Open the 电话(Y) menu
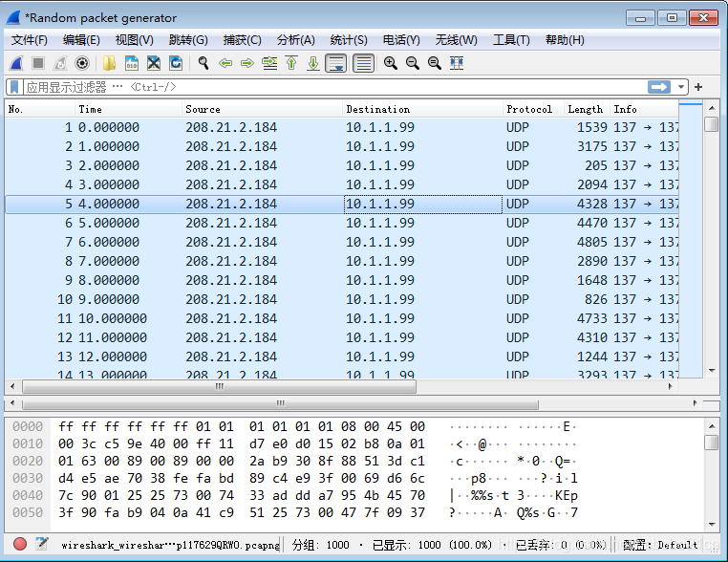 coord(401,40)
